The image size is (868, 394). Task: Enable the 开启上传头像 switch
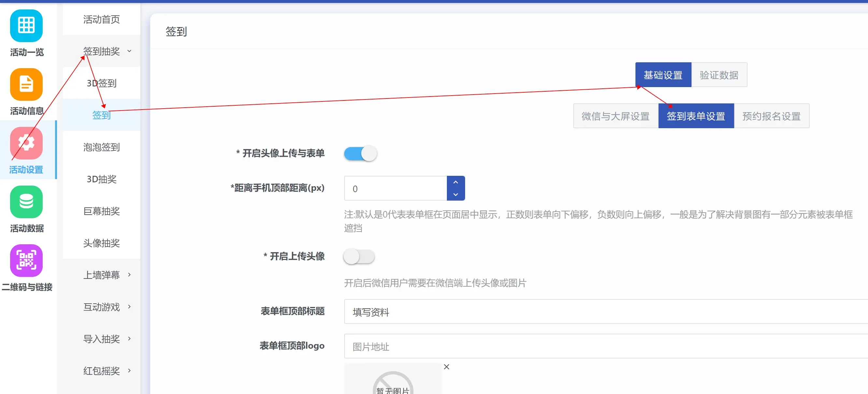point(359,256)
